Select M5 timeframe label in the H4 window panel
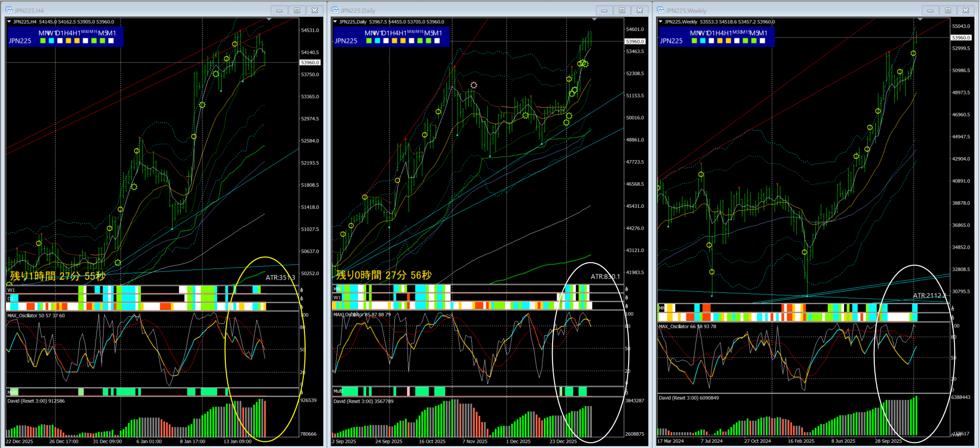Viewport: 980px width, 448px height. (x=103, y=33)
